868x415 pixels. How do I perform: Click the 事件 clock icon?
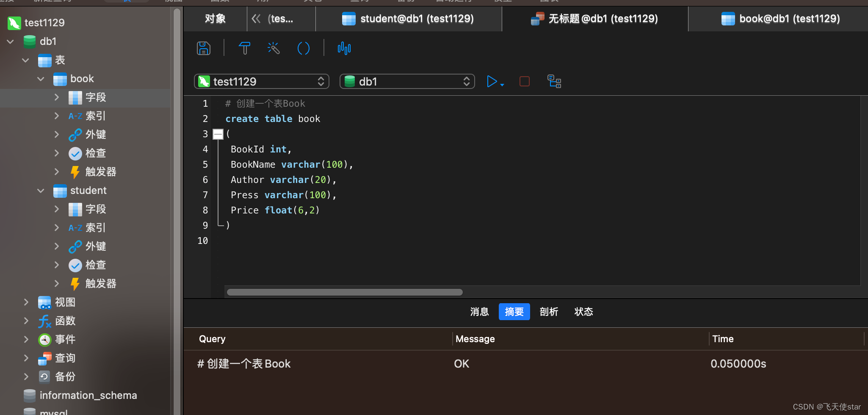pos(45,340)
